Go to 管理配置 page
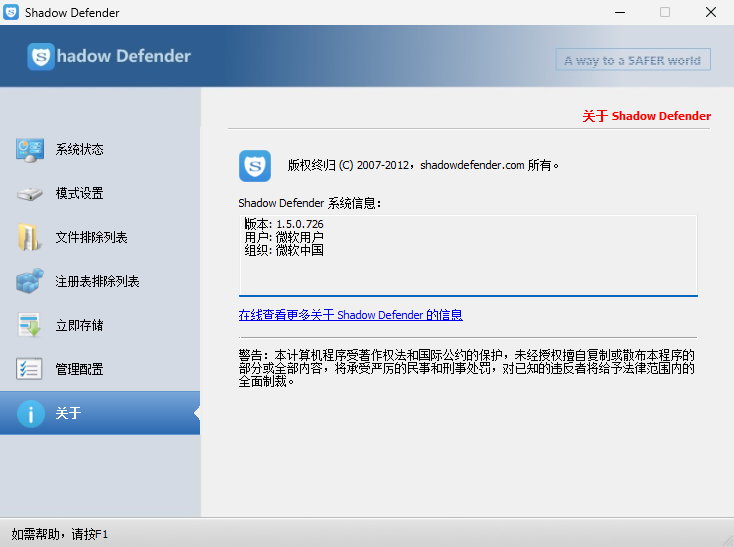734x547 pixels. click(100, 369)
